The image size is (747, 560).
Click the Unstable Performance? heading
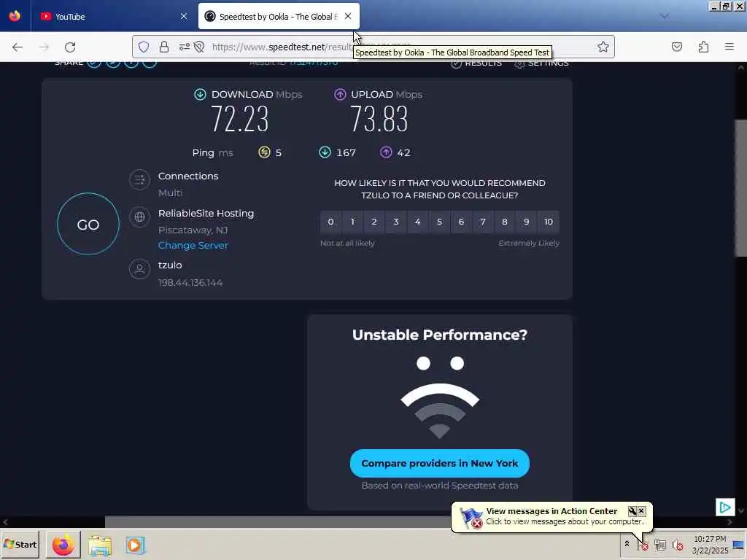click(x=440, y=335)
